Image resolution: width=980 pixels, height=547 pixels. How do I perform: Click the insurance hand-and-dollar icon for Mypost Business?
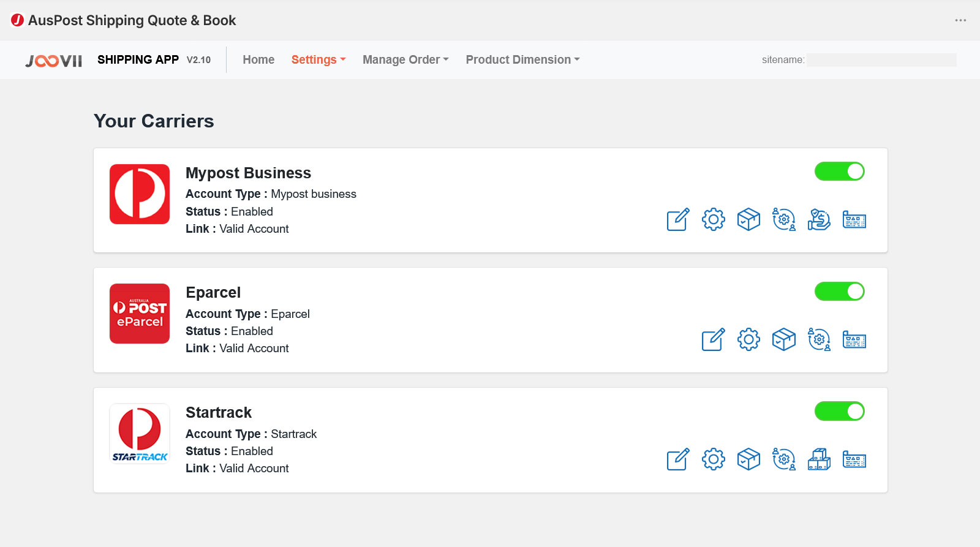[819, 219]
